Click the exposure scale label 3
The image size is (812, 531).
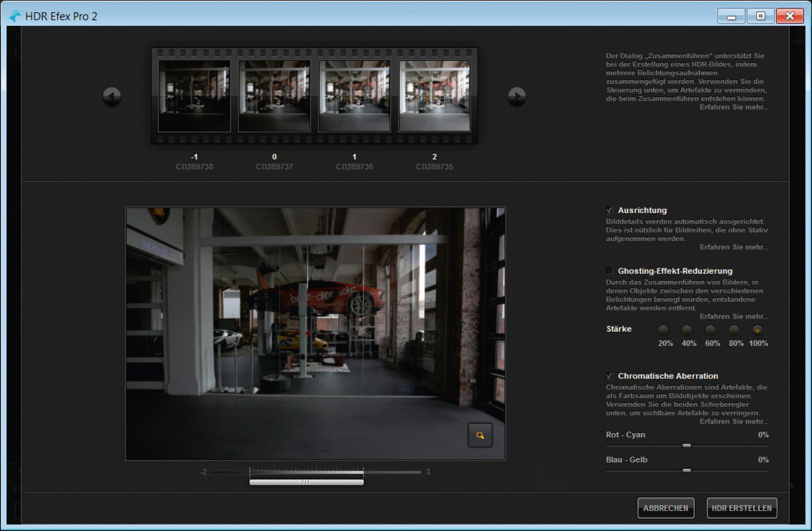428,471
